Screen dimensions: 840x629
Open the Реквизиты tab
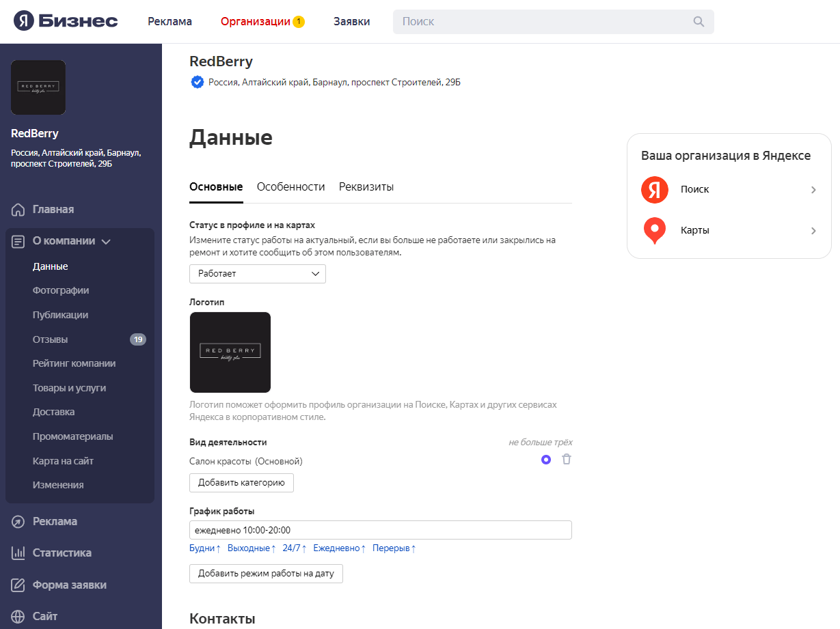point(366,187)
